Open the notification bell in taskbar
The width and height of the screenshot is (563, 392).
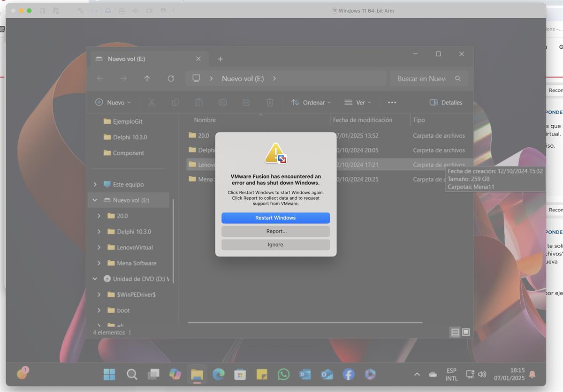(x=532, y=374)
